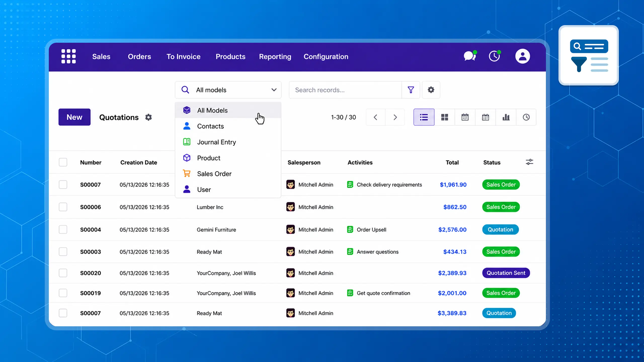
Task: Click Quotation Sent status badge
Action: coord(506,273)
